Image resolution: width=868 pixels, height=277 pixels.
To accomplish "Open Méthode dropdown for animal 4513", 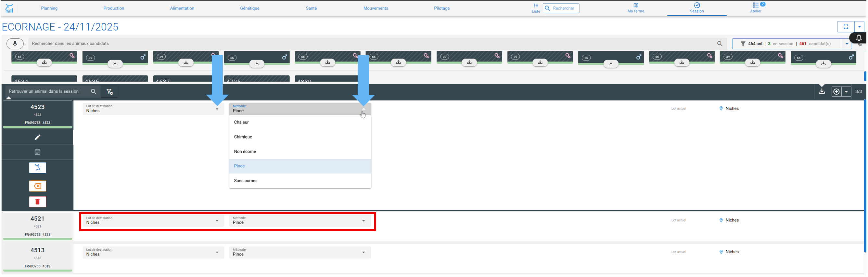I will pos(300,252).
